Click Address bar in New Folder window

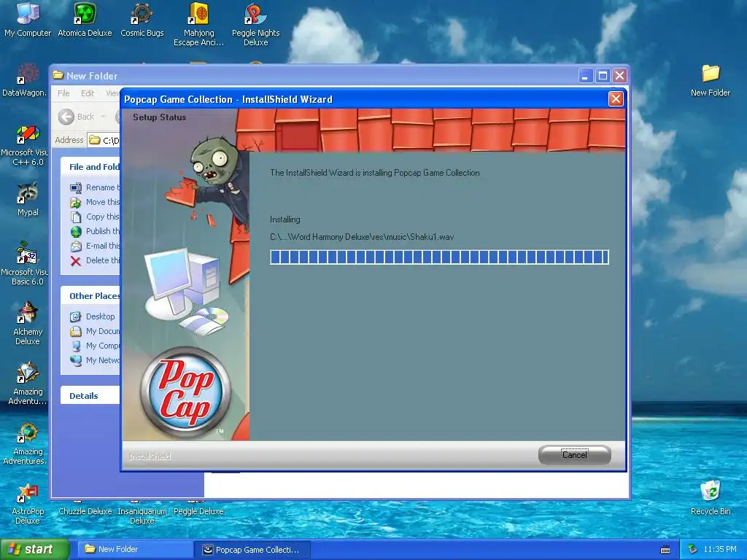click(x=104, y=140)
